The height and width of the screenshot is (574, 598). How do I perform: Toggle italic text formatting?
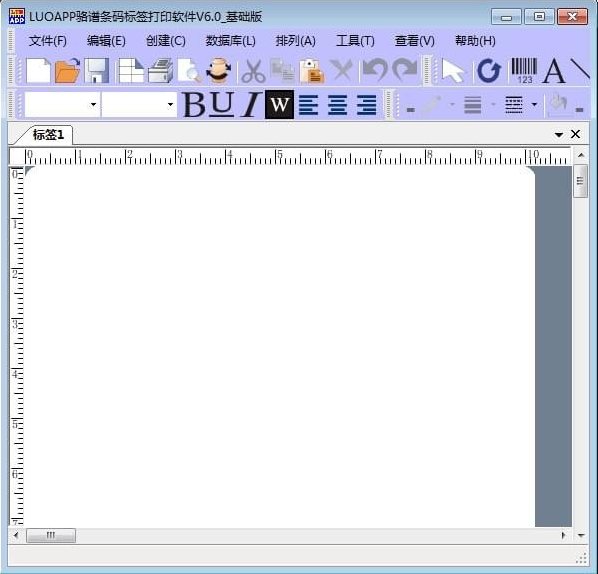[x=251, y=104]
